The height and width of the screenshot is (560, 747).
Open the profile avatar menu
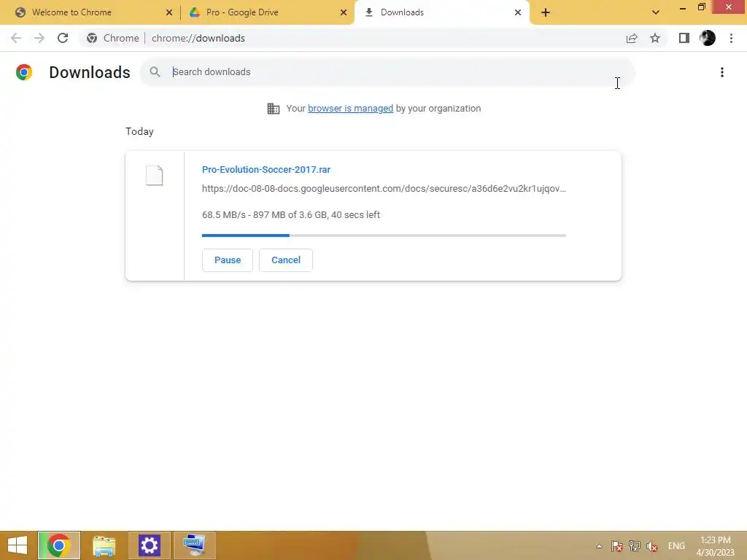point(708,38)
